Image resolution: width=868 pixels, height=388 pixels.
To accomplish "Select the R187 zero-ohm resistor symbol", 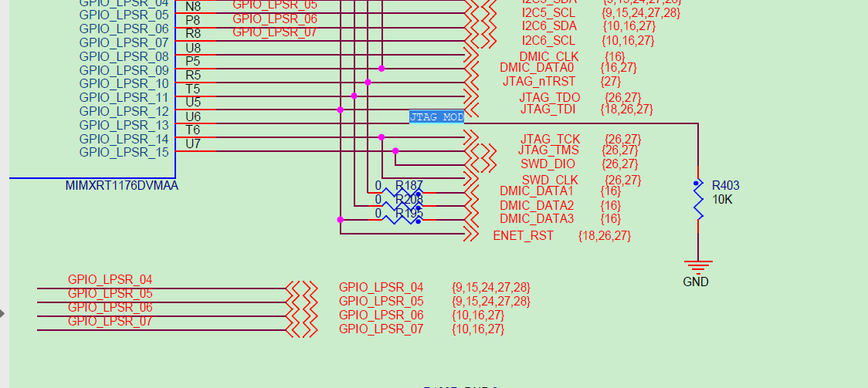I will click(402, 193).
